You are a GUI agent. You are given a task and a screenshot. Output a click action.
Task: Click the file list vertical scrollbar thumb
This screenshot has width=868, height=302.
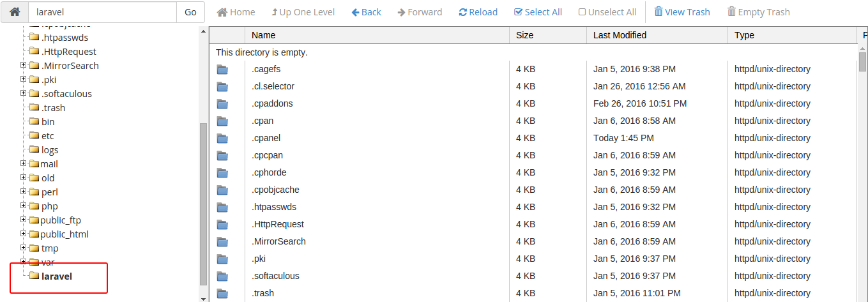pyautogui.click(x=862, y=62)
